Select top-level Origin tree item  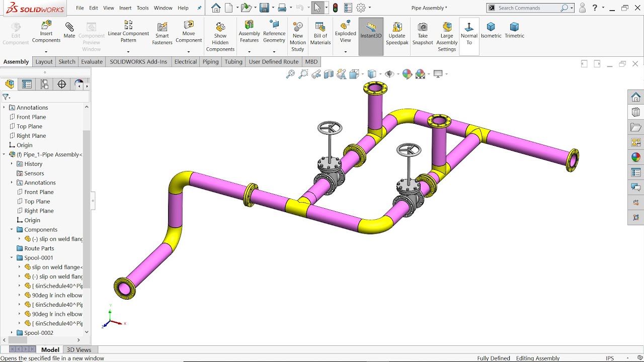[24, 145]
